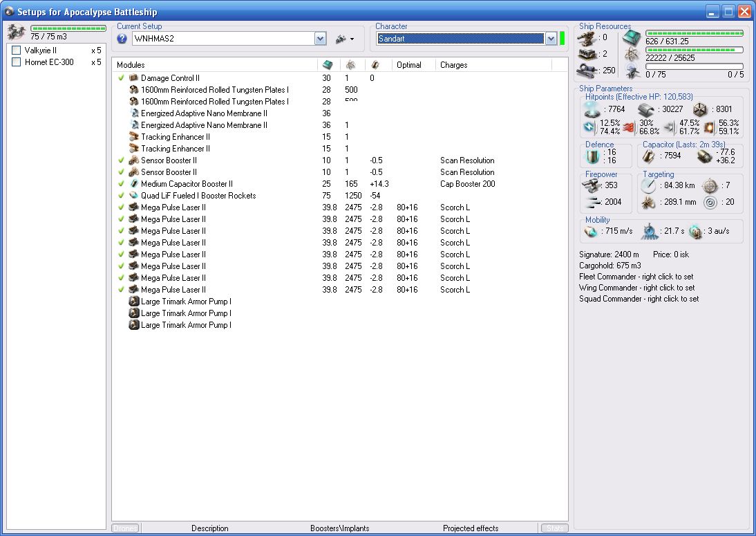Click the max locked targets icon beside 7
Viewport: 756px width, 536px height.
click(x=710, y=186)
